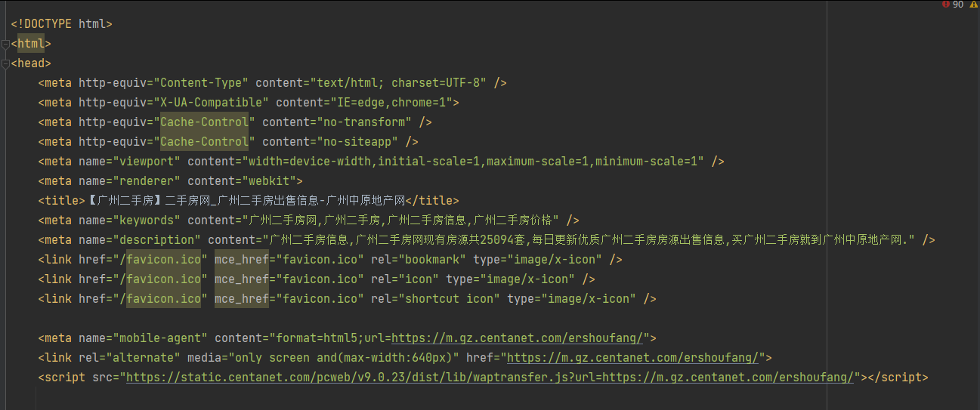Click the "mobile-agent" name value
The image size is (980, 410).
160,338
